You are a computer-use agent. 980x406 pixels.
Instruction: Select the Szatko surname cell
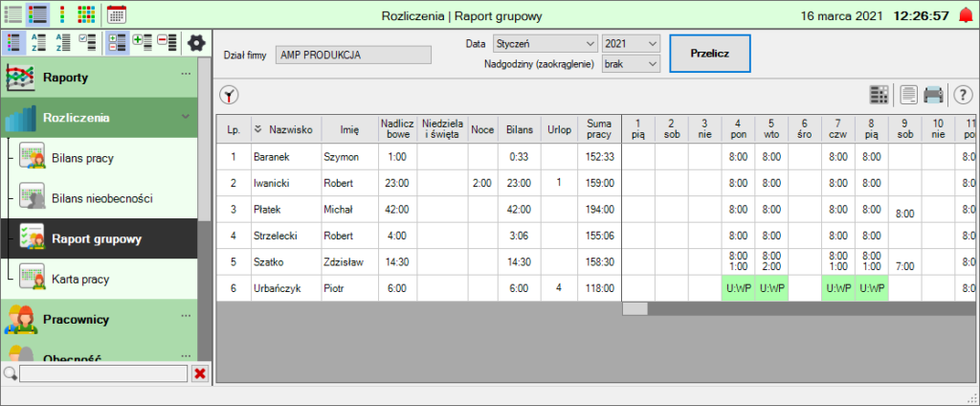point(286,262)
